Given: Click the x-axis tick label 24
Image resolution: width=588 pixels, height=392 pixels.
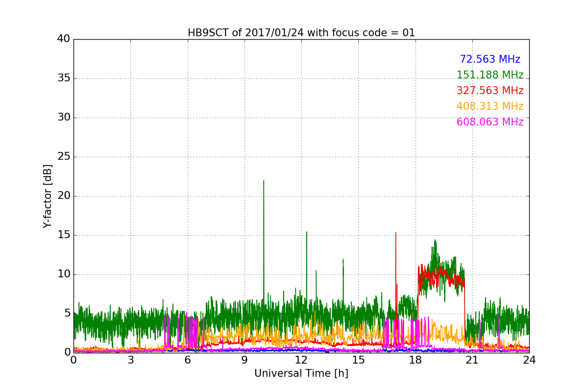Looking at the screenshot, I should [529, 360].
